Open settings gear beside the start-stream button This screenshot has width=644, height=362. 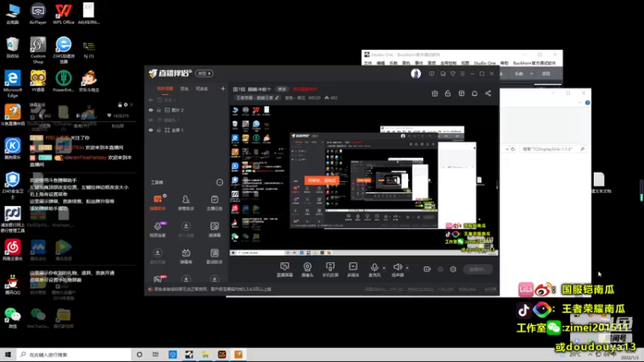[453, 269]
